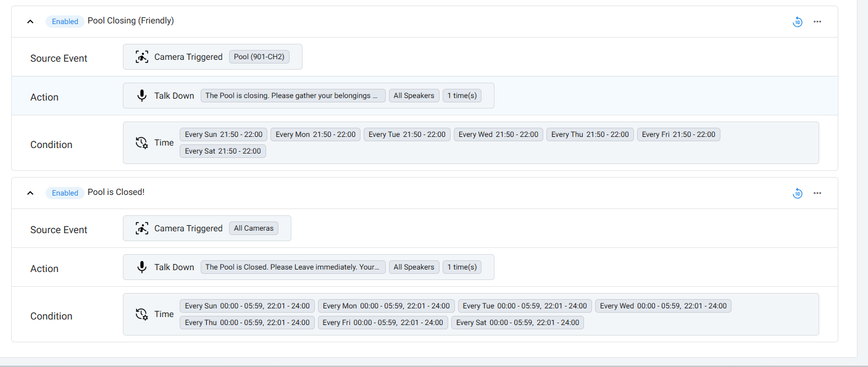Open history icon for Pool Closing (Friendly)
This screenshot has height=367, width=868.
point(798,22)
